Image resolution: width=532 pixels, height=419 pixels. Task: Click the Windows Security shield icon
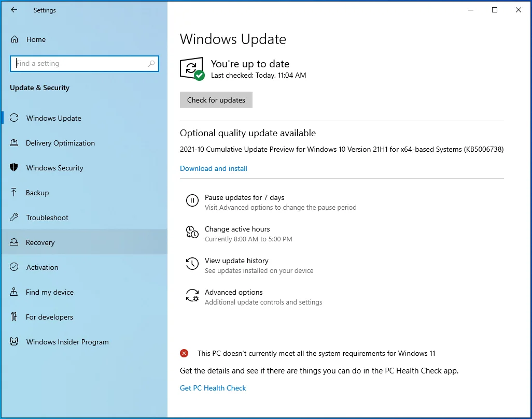pos(14,167)
